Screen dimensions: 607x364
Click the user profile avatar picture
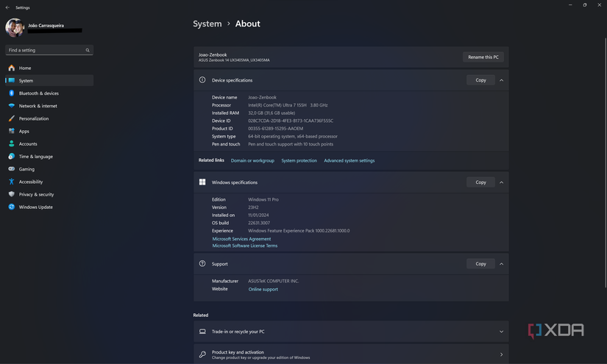pyautogui.click(x=15, y=28)
